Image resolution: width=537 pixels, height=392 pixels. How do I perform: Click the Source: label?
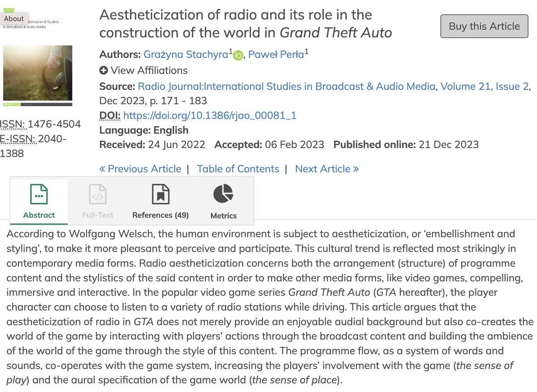tap(117, 86)
